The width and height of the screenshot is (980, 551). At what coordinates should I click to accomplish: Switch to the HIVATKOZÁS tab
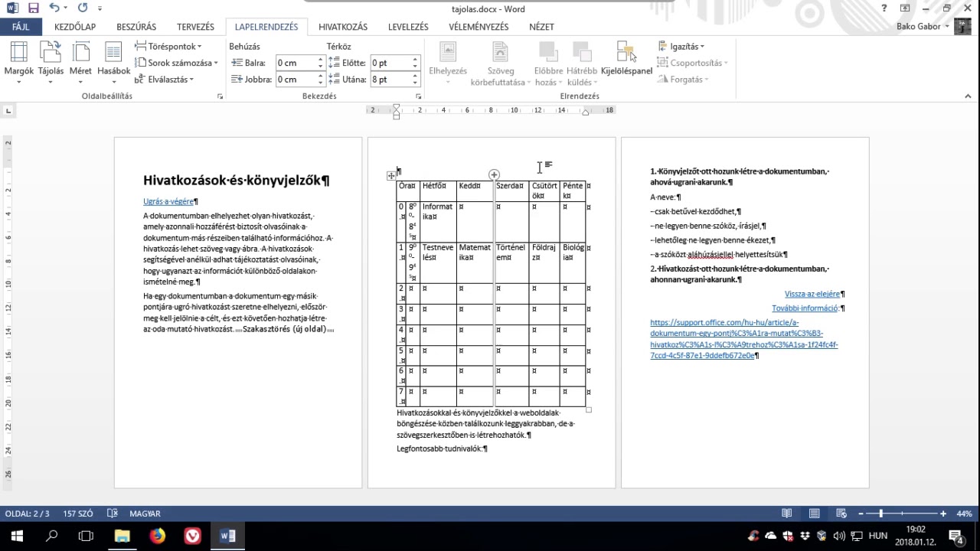[343, 26]
